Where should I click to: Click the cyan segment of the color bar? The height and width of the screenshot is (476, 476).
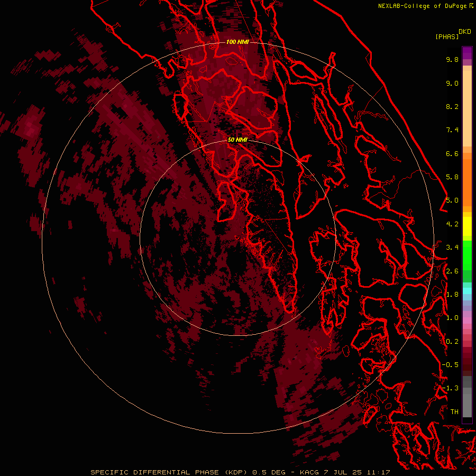pyautogui.click(x=467, y=291)
